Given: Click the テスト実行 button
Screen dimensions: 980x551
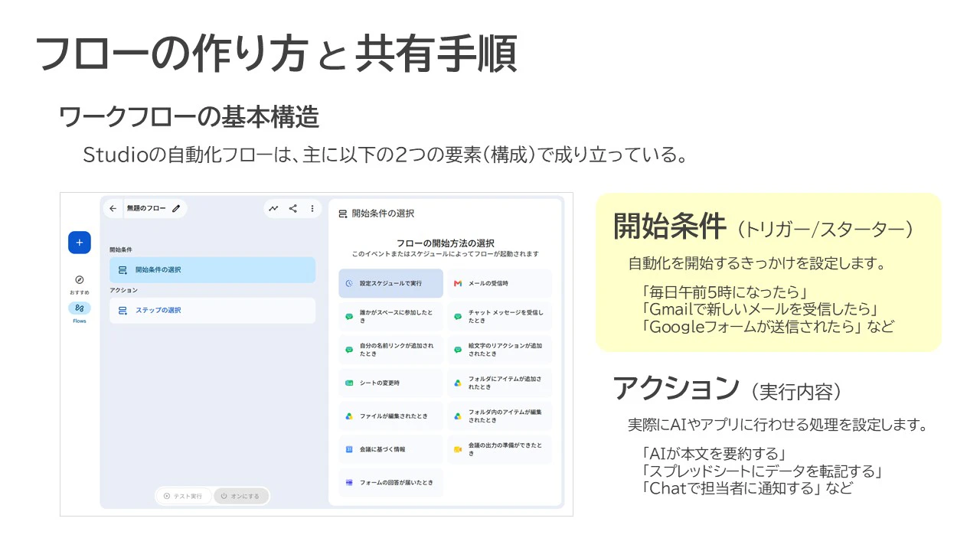Looking at the screenshot, I should point(183,496).
